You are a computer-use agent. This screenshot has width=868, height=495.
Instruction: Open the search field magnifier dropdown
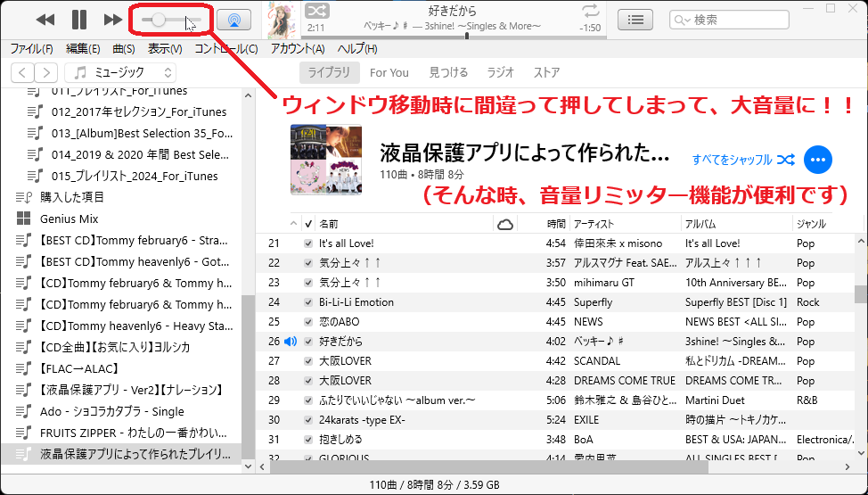tap(683, 20)
